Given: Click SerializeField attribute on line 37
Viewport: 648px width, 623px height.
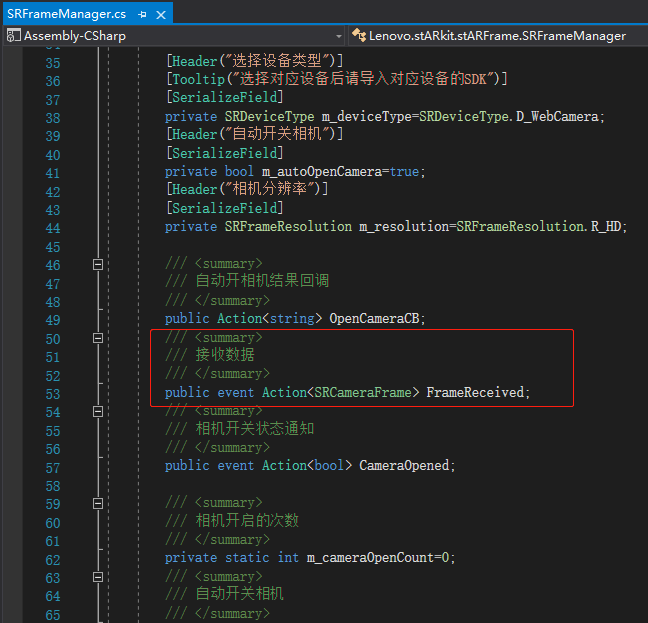Looking at the screenshot, I should (225, 97).
